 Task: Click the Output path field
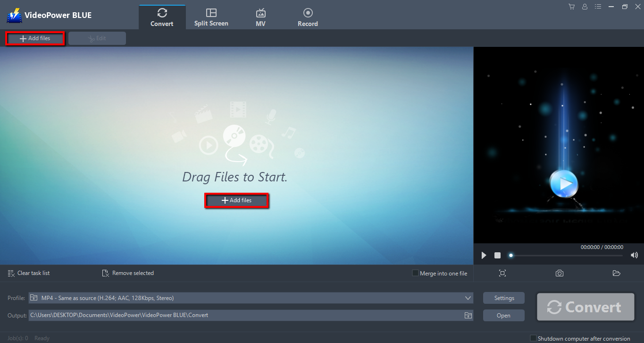point(189,315)
